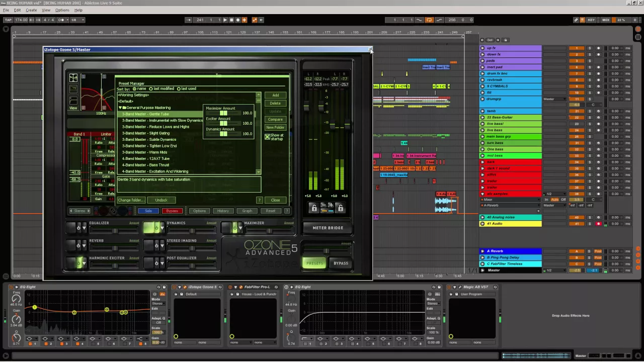The width and height of the screenshot is (644, 362).
Task: Click the Ozone Solo button
Action: 148,211
